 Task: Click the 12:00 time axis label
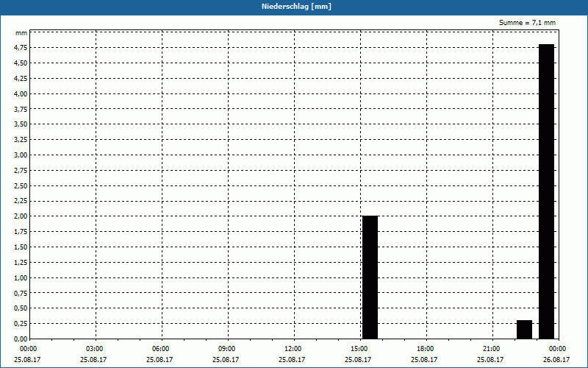pyautogui.click(x=293, y=349)
